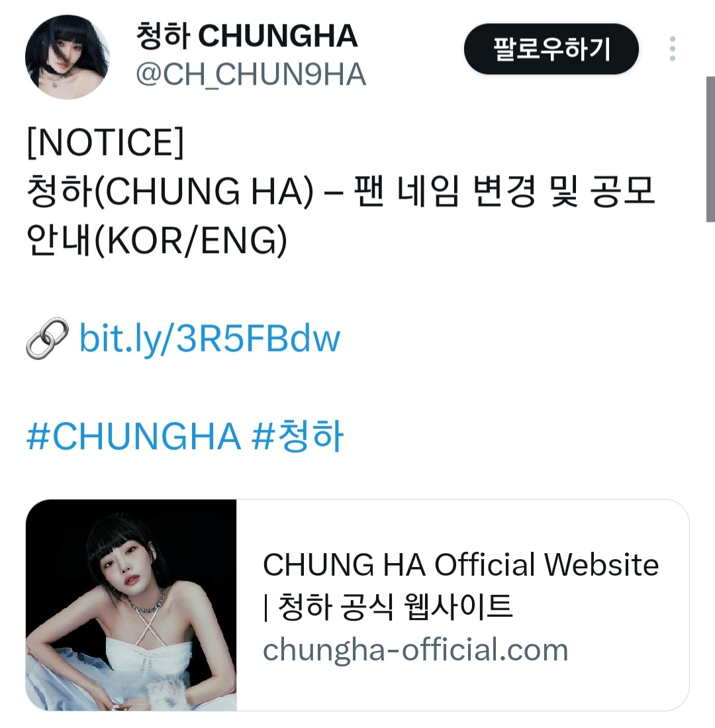Image resolution: width=715 pixels, height=728 pixels.
Task: Click the 안내(KOR/ENG) tweet text
Action: 157,240
